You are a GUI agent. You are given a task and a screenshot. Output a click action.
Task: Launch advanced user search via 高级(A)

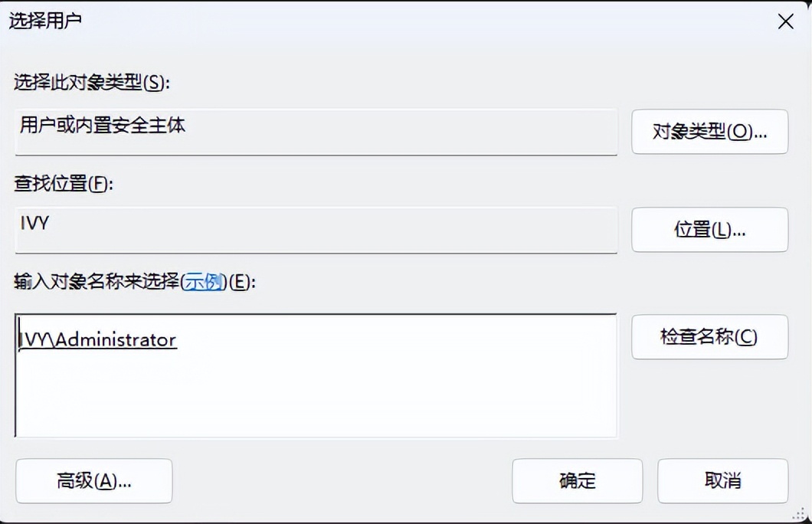tap(93, 480)
